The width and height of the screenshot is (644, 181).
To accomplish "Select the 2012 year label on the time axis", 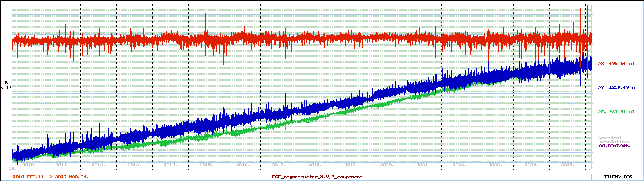I will tap(98, 165).
